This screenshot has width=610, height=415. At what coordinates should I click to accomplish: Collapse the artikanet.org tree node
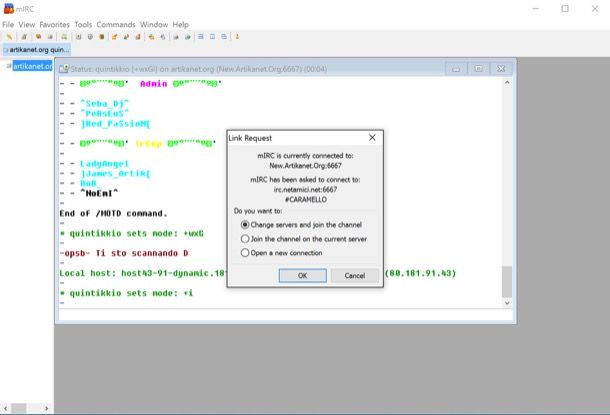tap(9, 66)
